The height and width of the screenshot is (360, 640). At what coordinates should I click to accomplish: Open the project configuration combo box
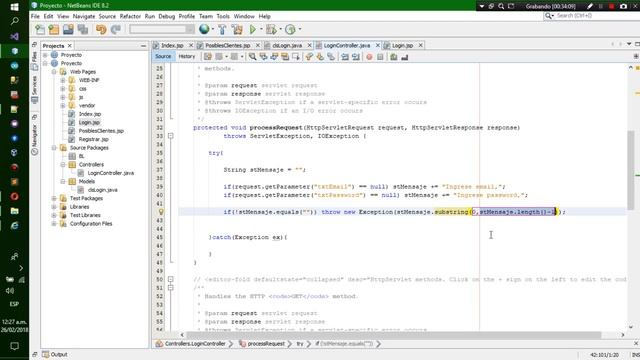162,29
